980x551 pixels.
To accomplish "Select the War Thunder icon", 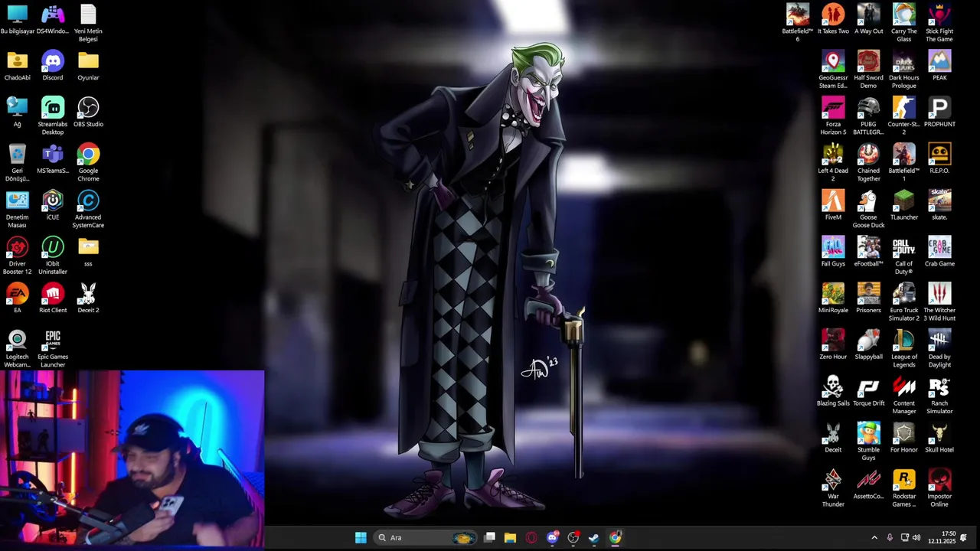I will 833,479.
